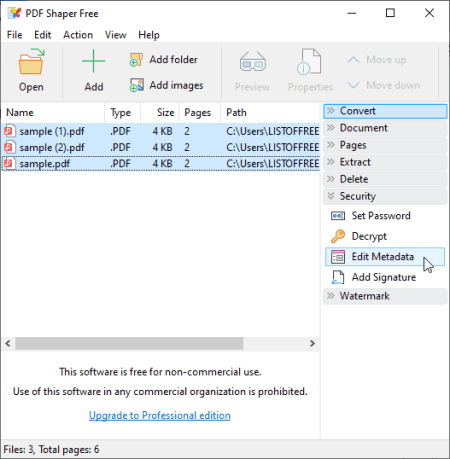Choose the Set Password text label
Viewport: 450px width, 459px height.
[381, 216]
